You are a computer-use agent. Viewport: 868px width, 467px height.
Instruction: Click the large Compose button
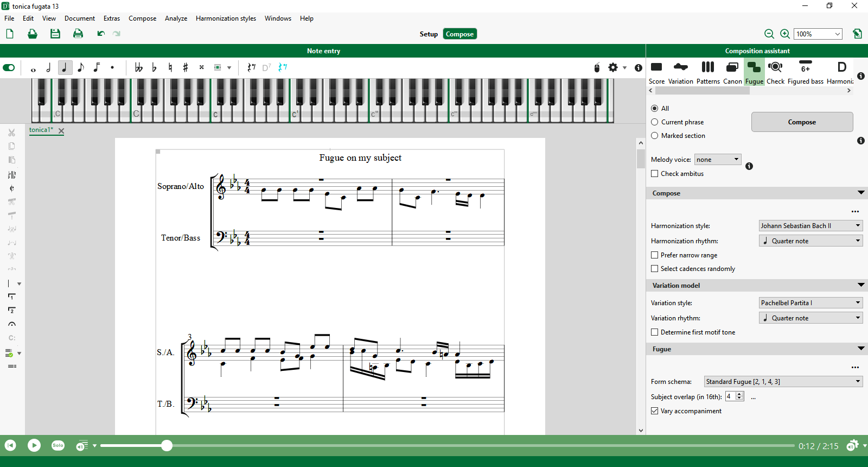[x=802, y=122]
